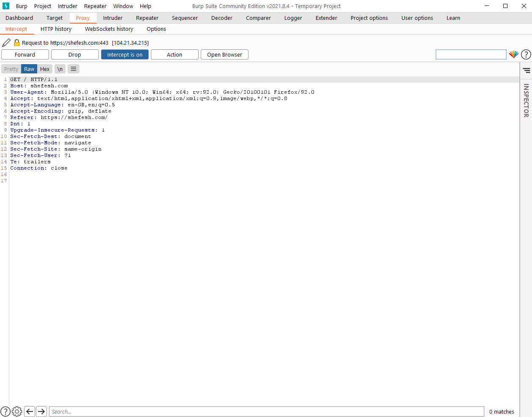This screenshot has width=532, height=417.
Task: Click the multicolor highlight picker icon
Action: [513, 54]
